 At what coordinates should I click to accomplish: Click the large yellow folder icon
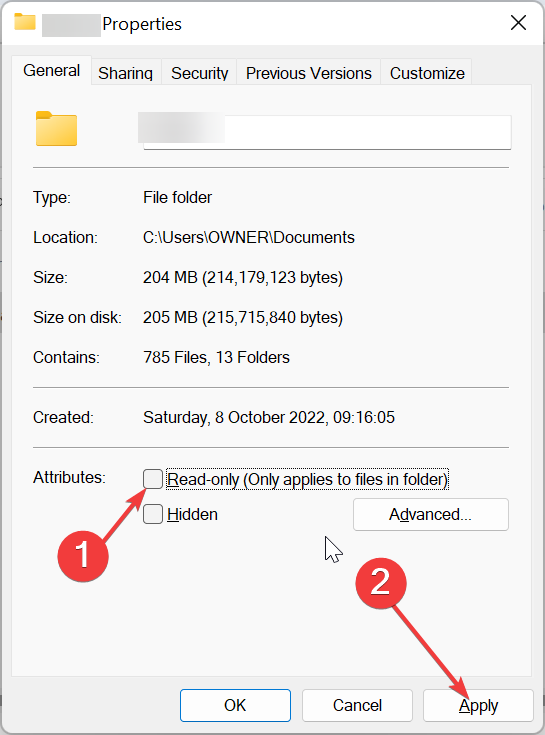tap(56, 129)
